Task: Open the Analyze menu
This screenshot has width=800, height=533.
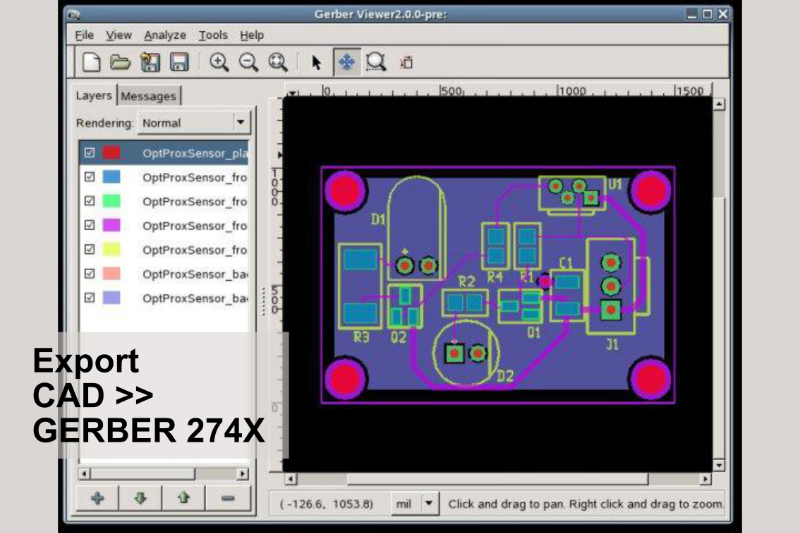Action: 165,35
